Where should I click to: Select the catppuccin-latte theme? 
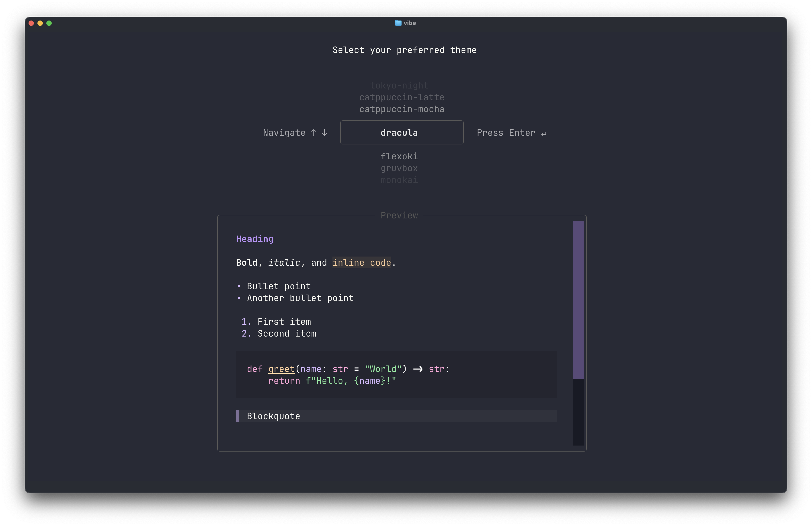pyautogui.click(x=402, y=97)
